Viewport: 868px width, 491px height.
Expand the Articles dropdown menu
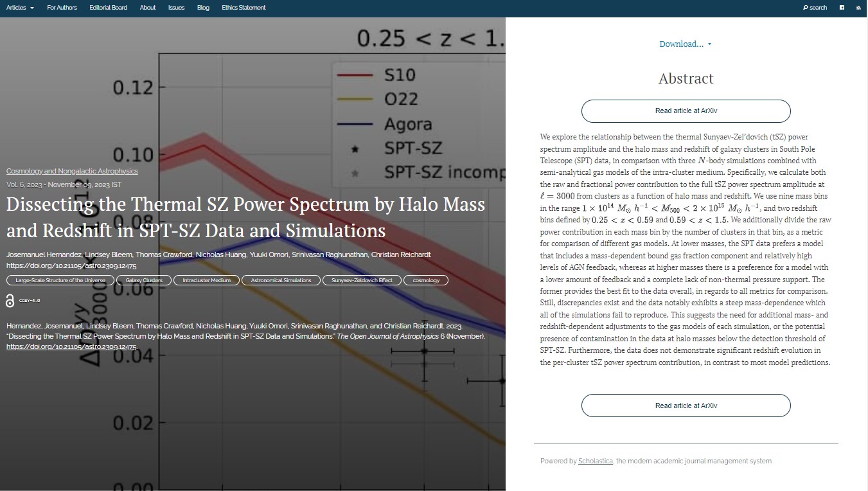coord(20,8)
